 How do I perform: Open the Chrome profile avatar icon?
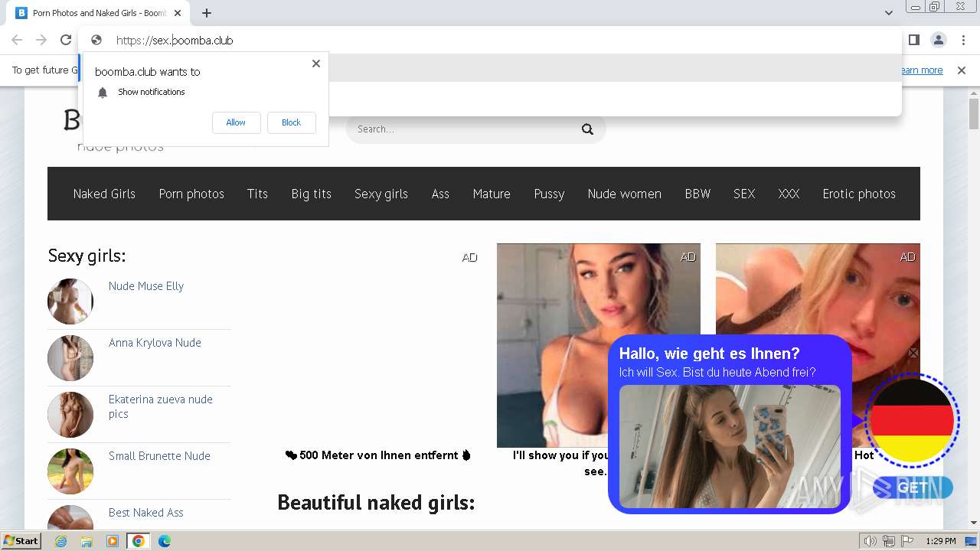pos(939,40)
